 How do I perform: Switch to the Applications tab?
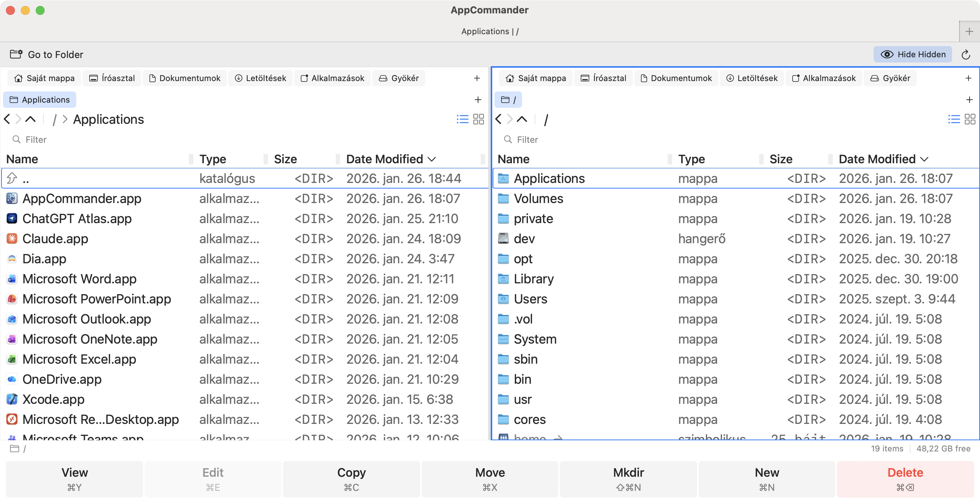coord(39,99)
